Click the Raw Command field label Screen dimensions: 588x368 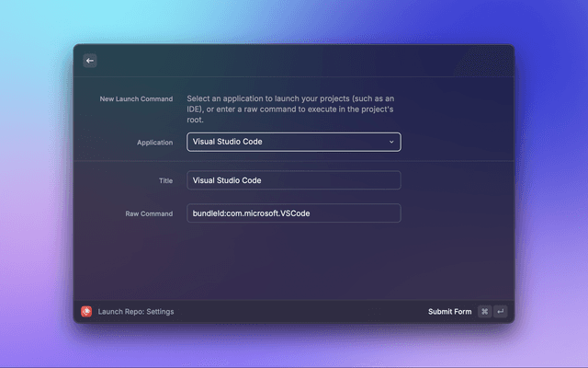point(149,213)
